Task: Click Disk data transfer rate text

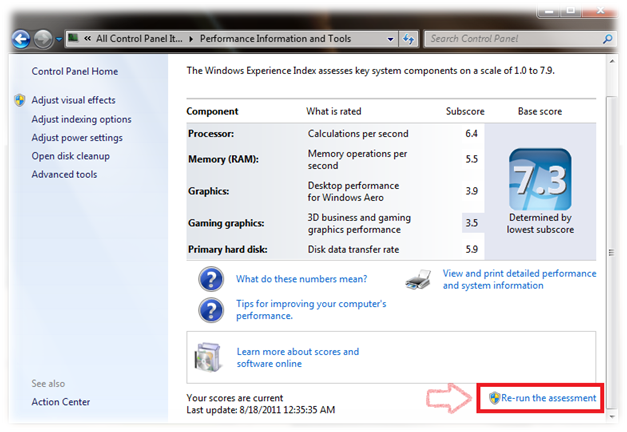Action: tap(353, 250)
